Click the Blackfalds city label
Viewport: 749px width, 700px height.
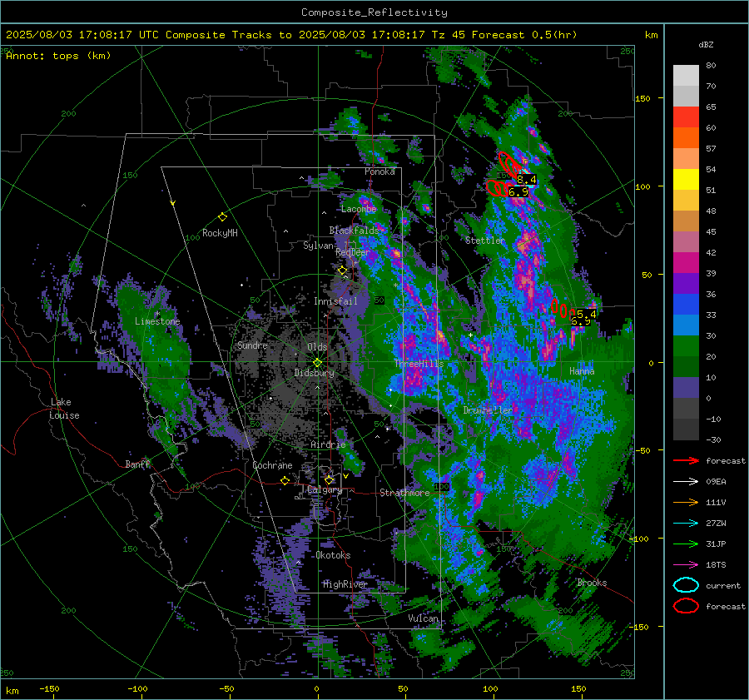coord(354,231)
